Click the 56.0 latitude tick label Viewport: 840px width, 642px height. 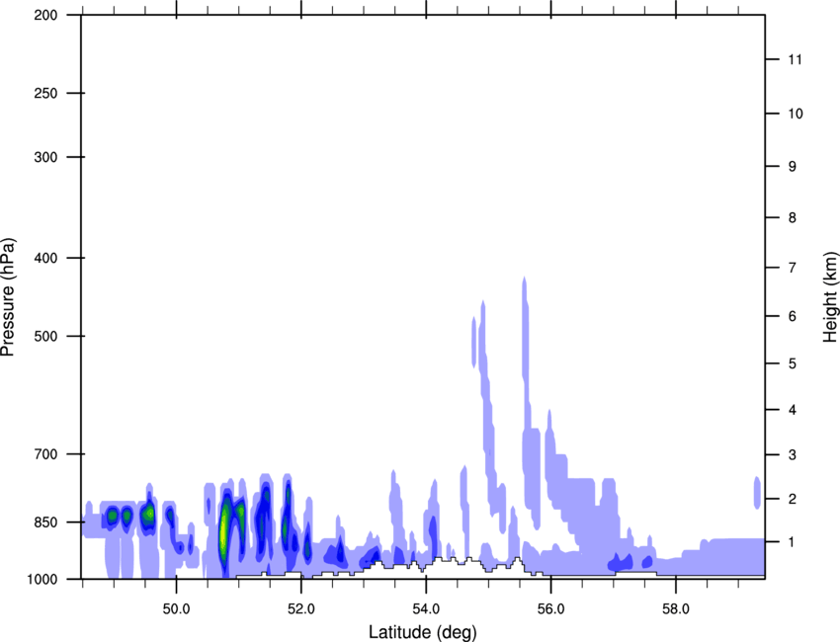tap(550, 609)
